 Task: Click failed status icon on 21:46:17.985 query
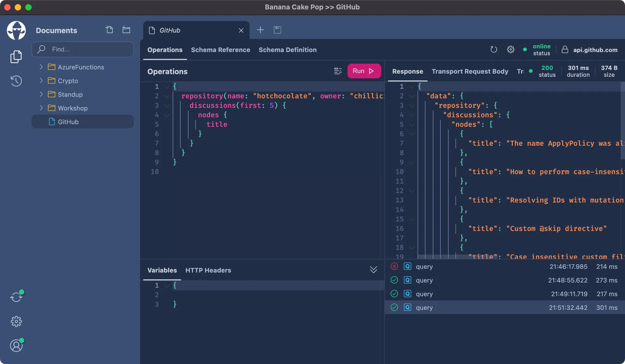tap(394, 266)
